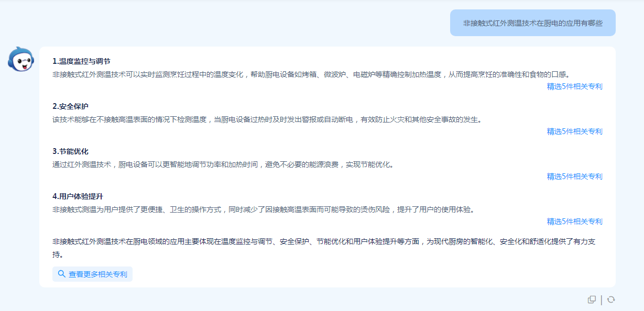Open 查看更多相关专利 button
Viewport: 644px width, 311px height.
tap(92, 274)
